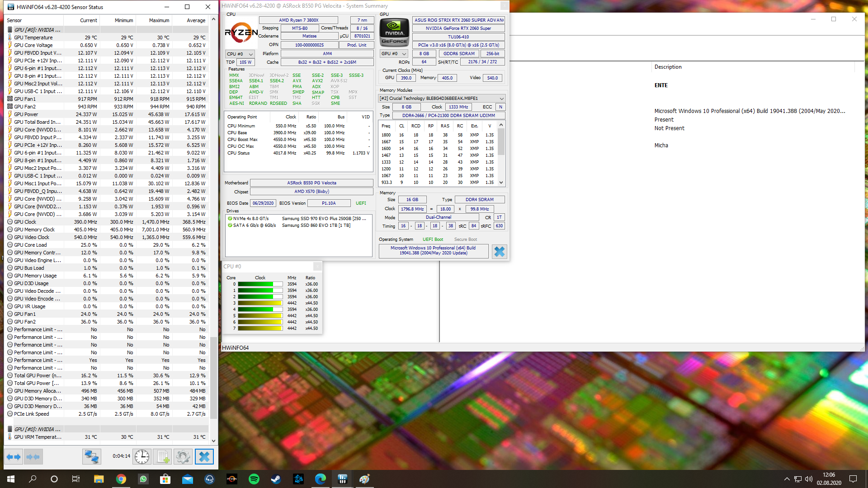Open Paint from taskbar

[x=364, y=479]
